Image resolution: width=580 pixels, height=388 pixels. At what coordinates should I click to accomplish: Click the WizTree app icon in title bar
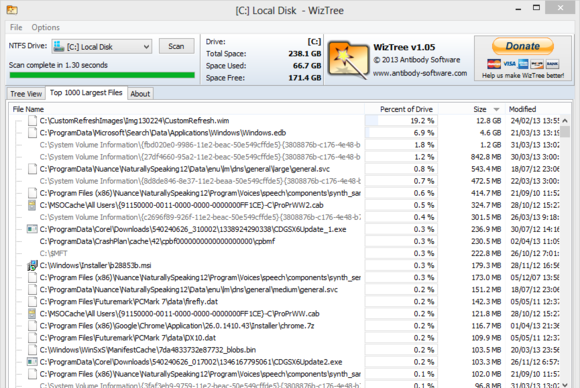(12, 10)
